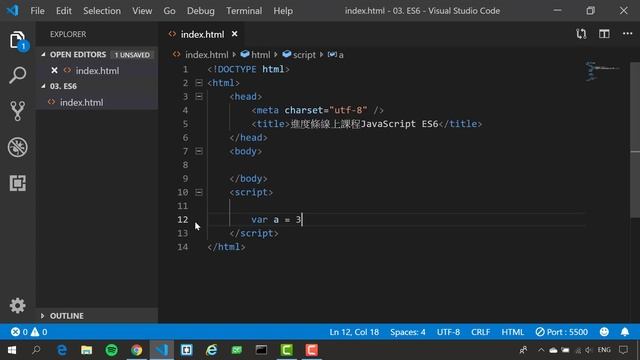The height and width of the screenshot is (360, 640).
Task: Open the Help menu
Action: tap(283, 11)
